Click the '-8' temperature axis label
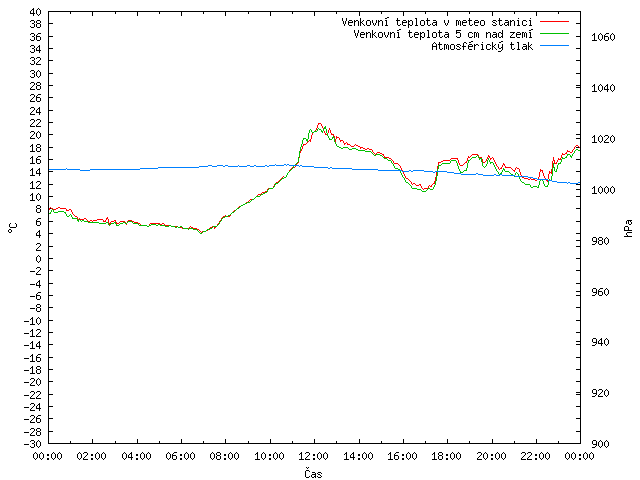640x480 pixels. point(36,308)
